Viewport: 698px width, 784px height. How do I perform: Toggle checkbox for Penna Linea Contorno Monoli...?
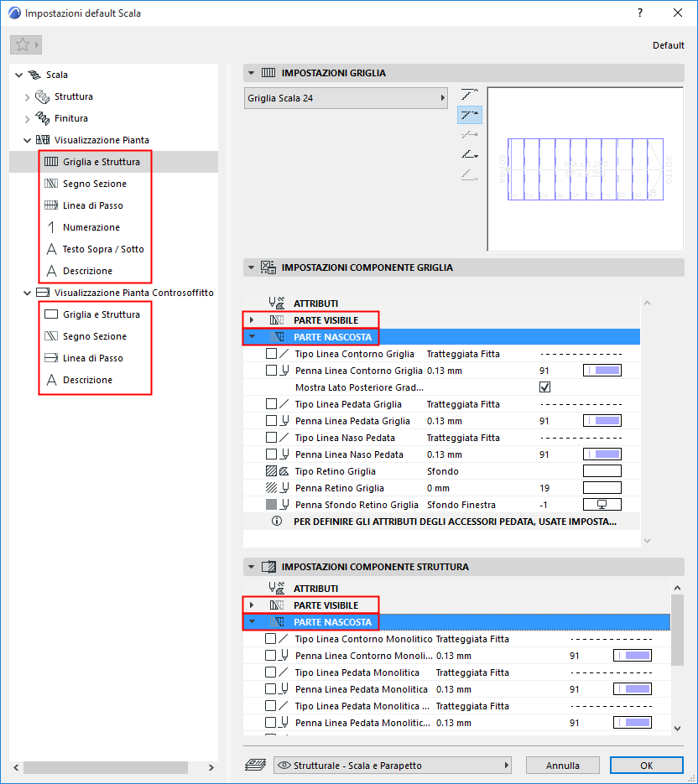(271, 656)
